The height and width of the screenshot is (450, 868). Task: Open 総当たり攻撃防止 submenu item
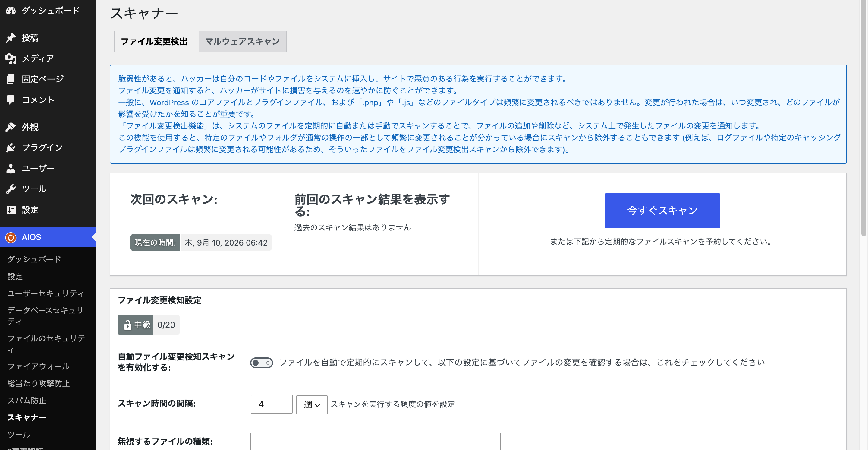(38, 383)
